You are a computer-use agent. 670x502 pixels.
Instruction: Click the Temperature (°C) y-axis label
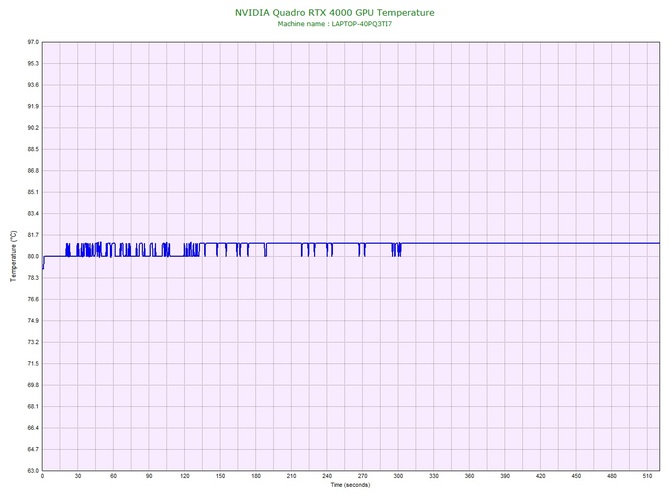pos(14,256)
